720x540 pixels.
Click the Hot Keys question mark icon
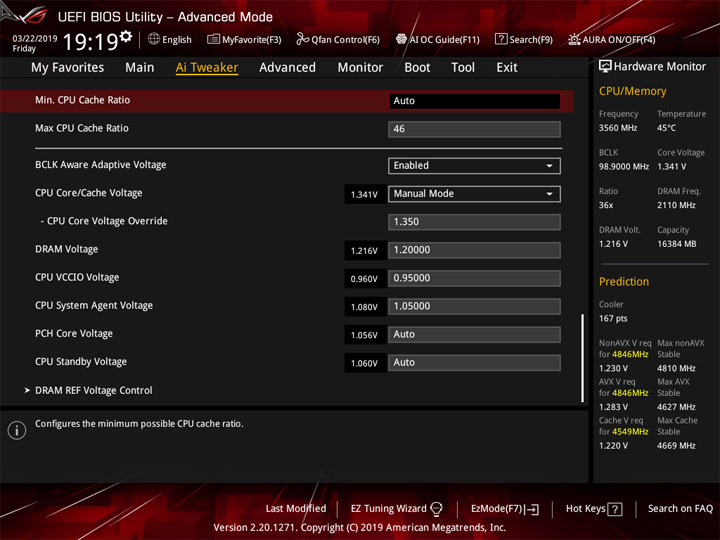615,509
